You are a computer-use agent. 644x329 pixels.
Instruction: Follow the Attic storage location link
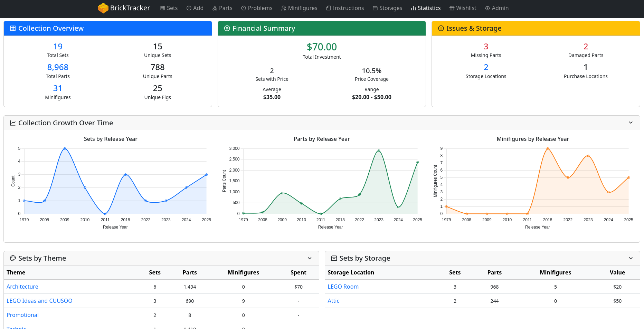(x=333, y=301)
